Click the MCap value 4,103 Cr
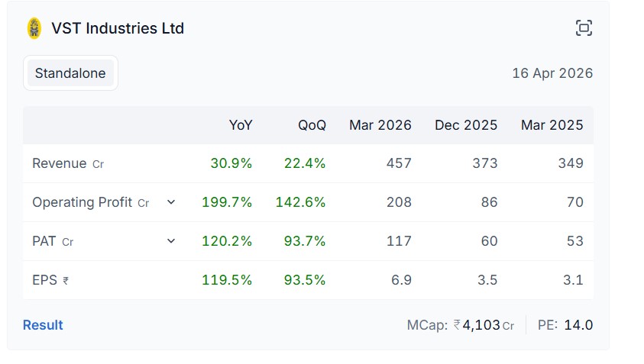Viewport: 644px width, 364px height. point(484,325)
